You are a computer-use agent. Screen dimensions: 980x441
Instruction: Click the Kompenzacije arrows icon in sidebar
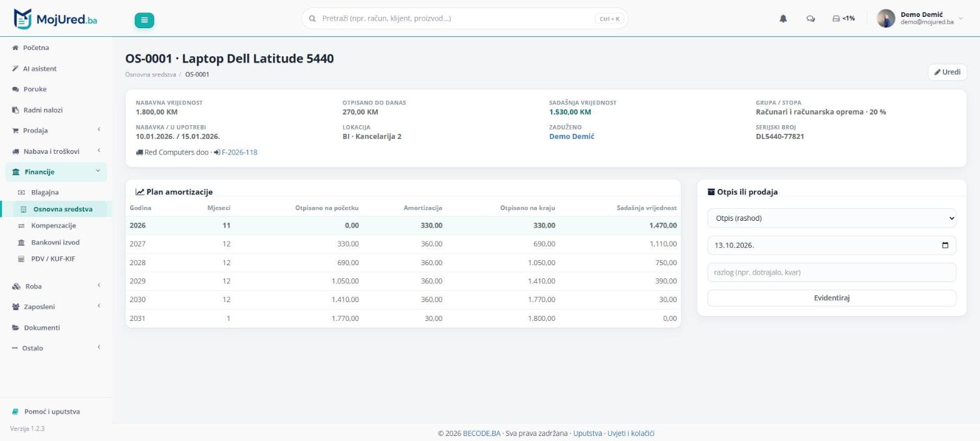[21, 226]
